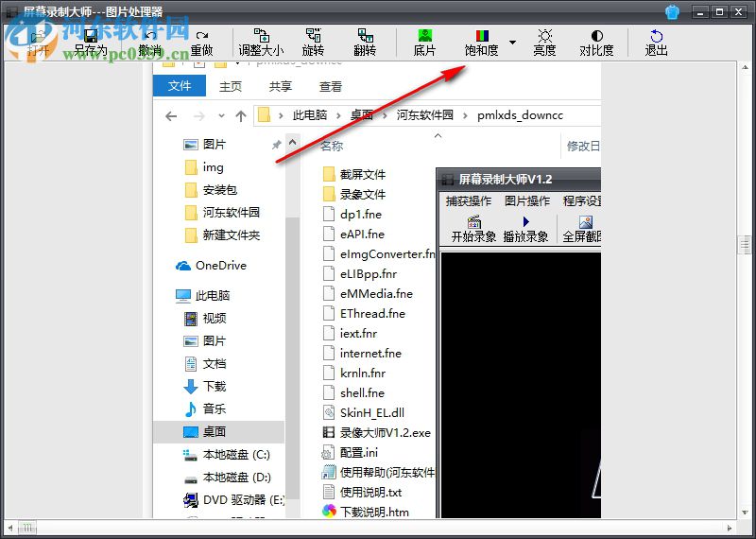Open 图片操作 menu in 屏幕录制大师V1.2 window
756x539 pixels.
point(527,200)
